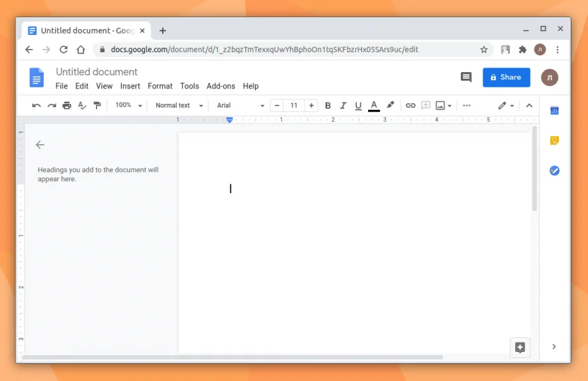Open the zoom 100% dropdown

coord(128,106)
